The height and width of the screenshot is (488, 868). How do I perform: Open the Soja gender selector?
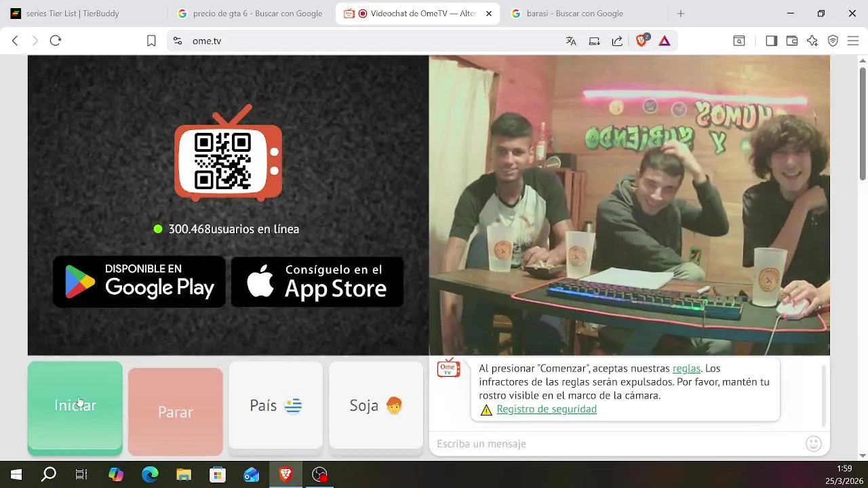(376, 405)
